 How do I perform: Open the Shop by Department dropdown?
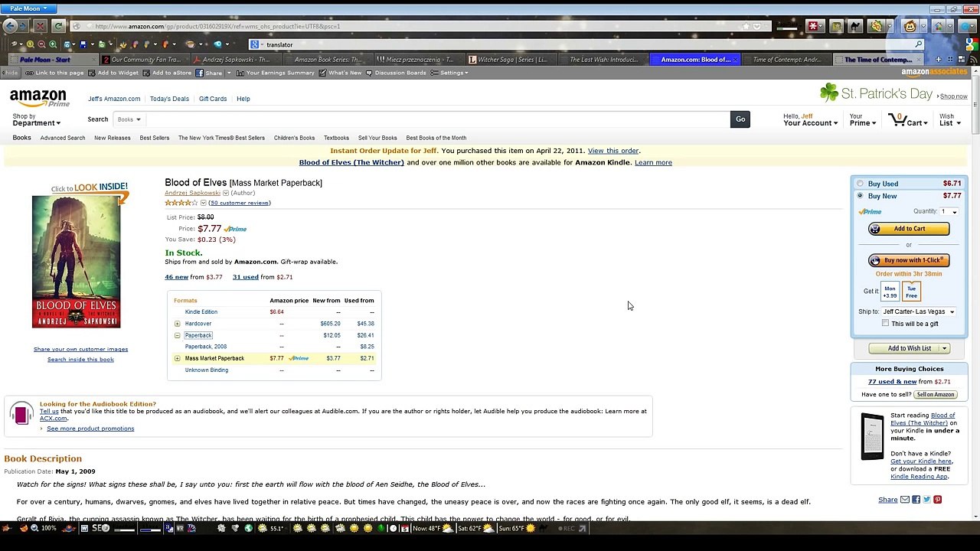[36, 119]
